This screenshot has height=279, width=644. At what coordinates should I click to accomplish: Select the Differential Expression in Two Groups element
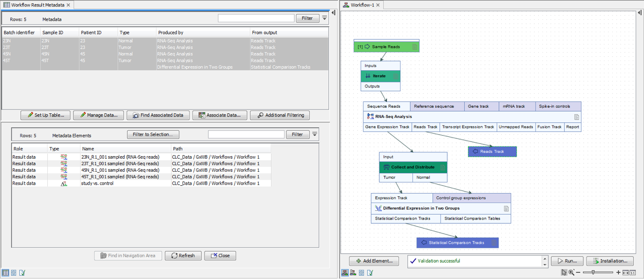[x=421, y=208]
